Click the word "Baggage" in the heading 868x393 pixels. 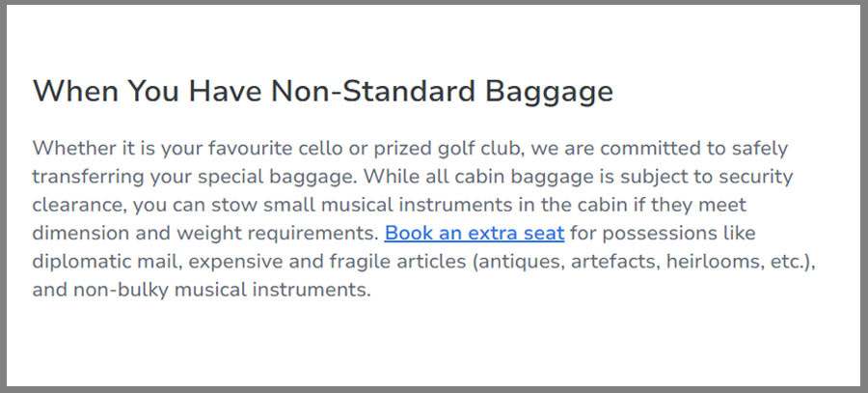pyautogui.click(x=549, y=92)
